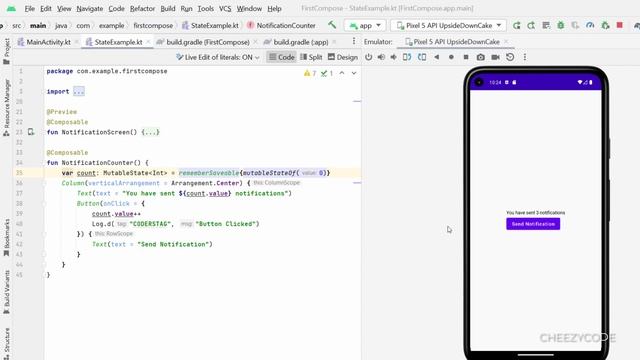Open the Build menu
Image resolution: width=640 pixels, height=360 pixels.
click(x=167, y=8)
